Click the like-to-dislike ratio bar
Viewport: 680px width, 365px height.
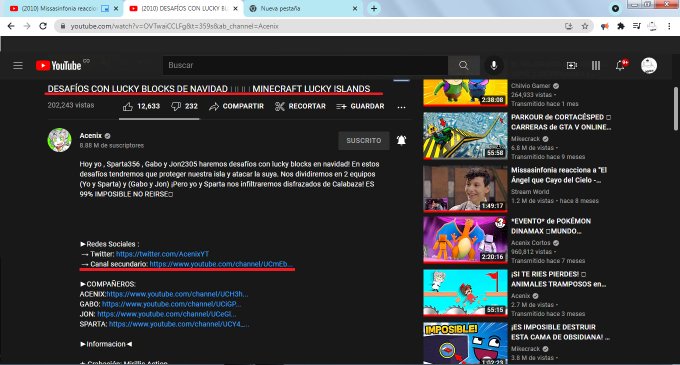coord(160,119)
